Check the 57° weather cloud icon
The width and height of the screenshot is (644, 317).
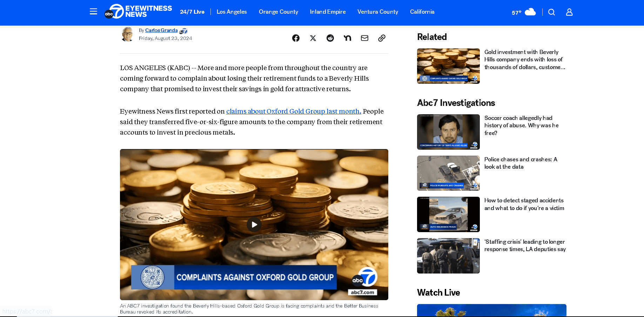(x=530, y=12)
